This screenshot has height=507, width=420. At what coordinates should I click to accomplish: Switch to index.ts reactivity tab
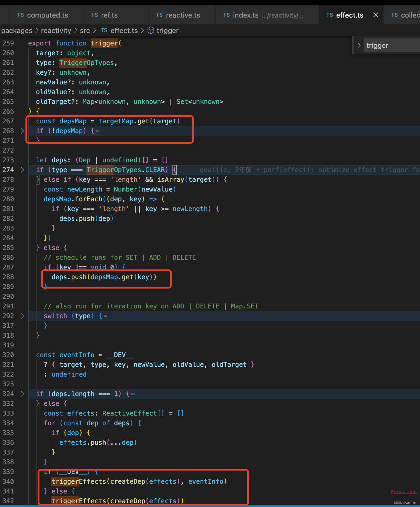[x=267, y=15]
